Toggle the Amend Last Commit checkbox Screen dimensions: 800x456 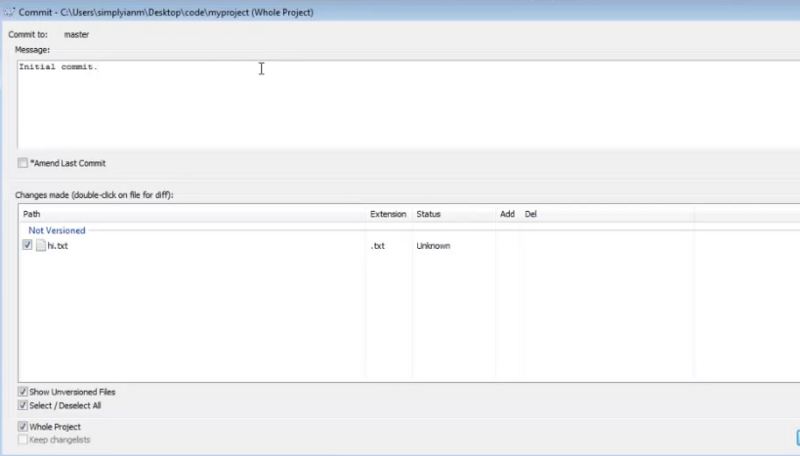[x=22, y=163]
